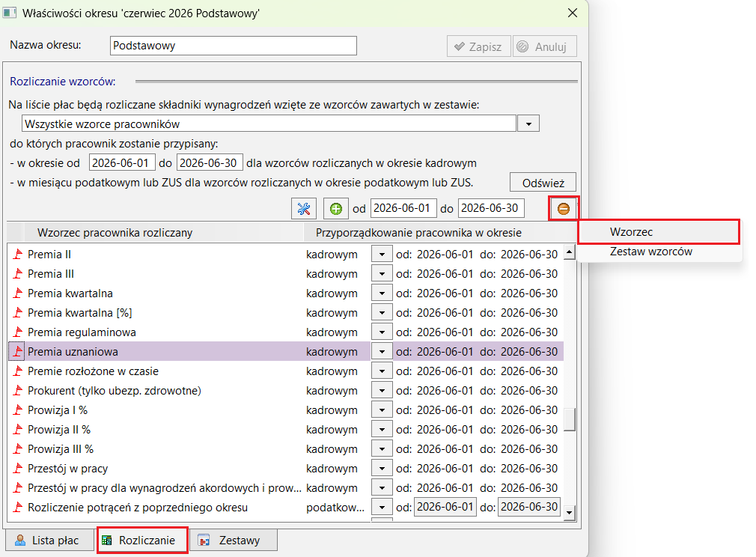
Task: Select the Prowizja II % row
Action: tap(286, 429)
